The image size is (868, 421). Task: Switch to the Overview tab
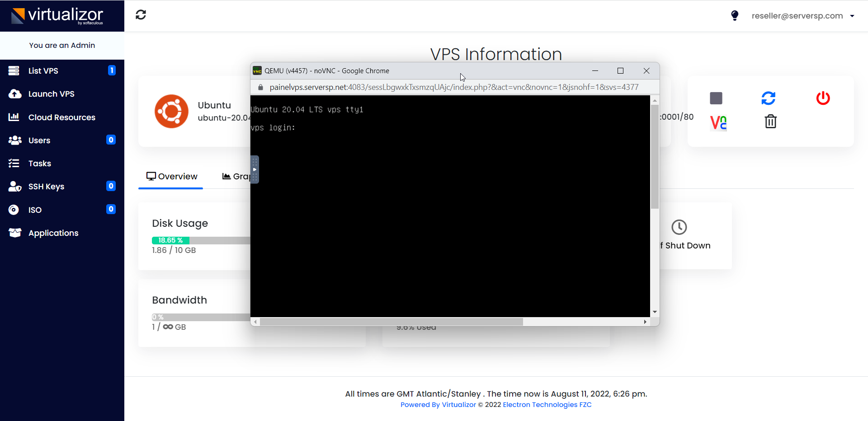pyautogui.click(x=171, y=177)
